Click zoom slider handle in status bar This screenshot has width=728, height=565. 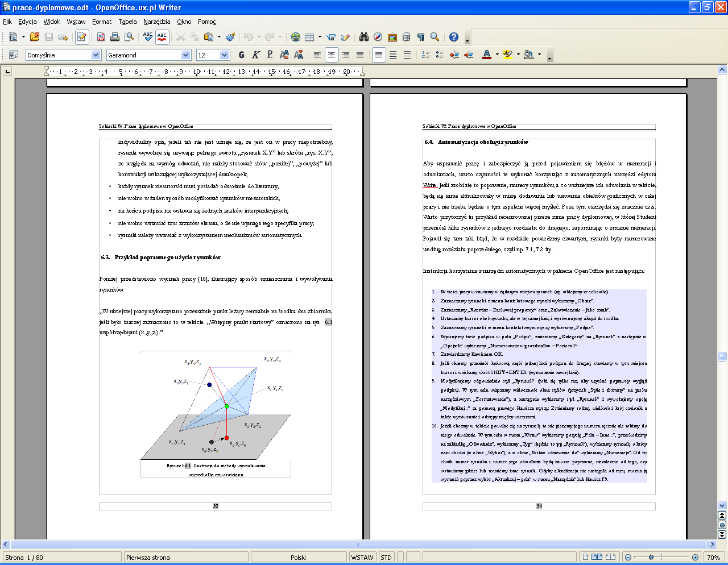[651, 557]
